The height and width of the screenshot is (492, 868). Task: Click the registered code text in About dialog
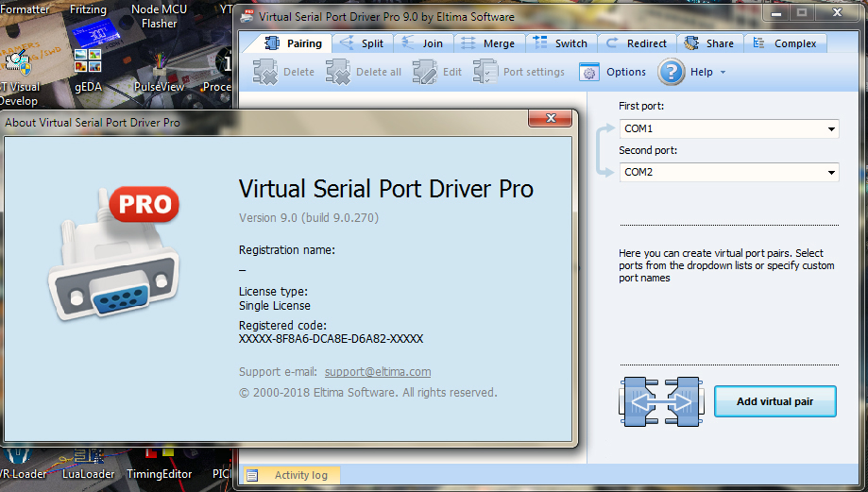331,339
